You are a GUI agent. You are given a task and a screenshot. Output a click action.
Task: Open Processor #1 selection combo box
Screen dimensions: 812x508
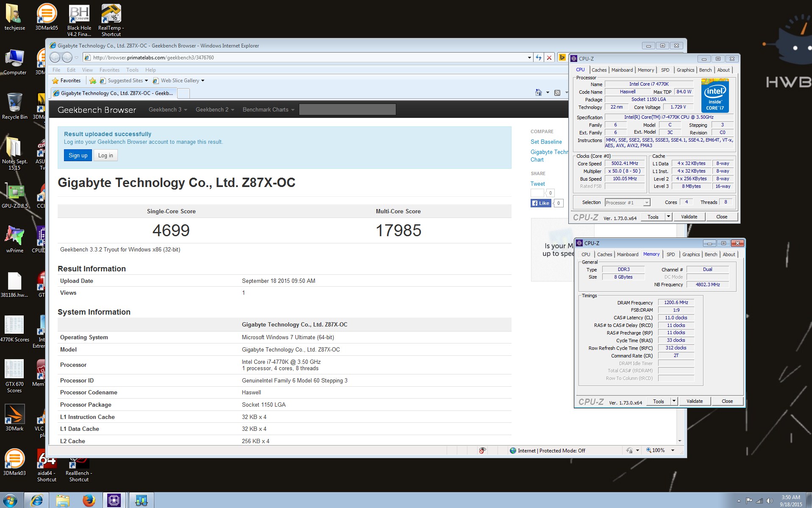coord(627,203)
